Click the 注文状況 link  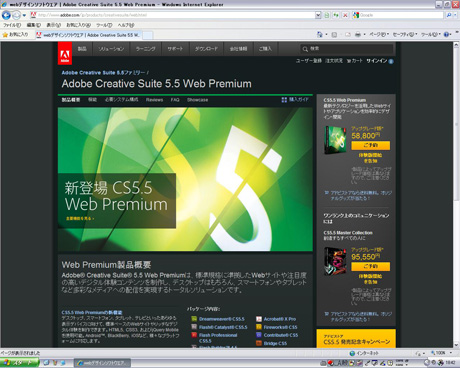coord(334,61)
